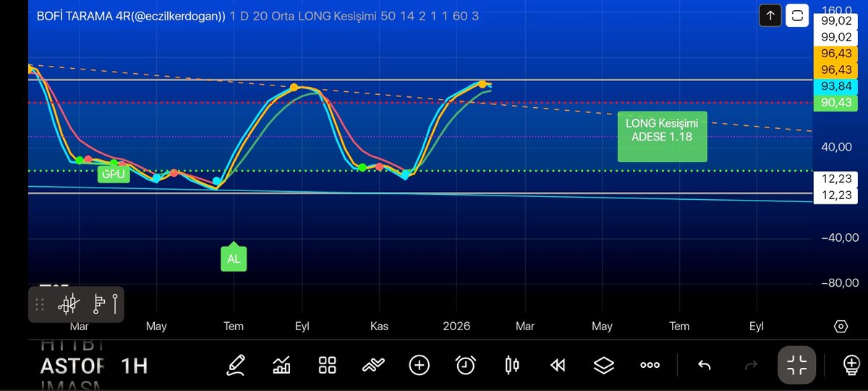Open the four-squares layout grid icon

point(328,365)
